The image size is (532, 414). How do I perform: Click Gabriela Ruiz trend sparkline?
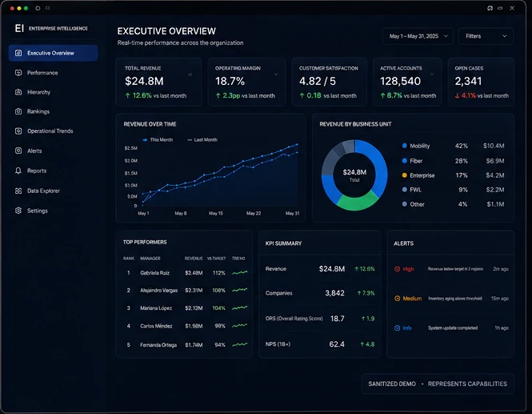point(240,272)
